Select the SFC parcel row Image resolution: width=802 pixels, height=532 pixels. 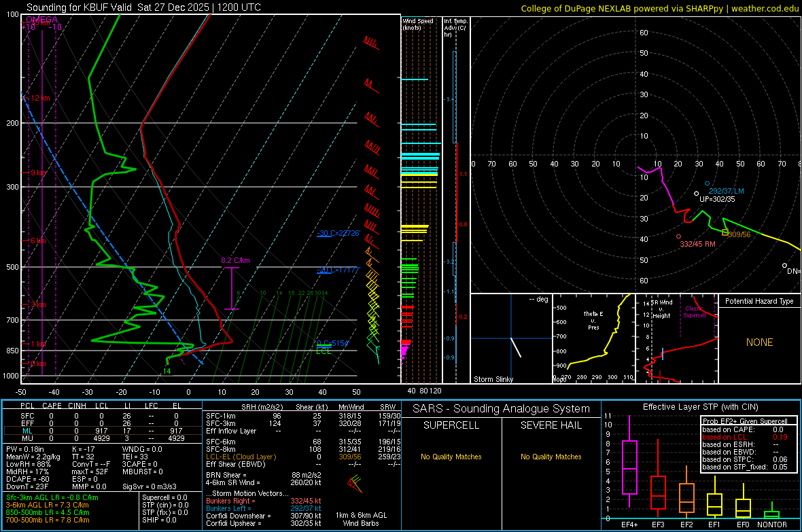[x=102, y=416]
